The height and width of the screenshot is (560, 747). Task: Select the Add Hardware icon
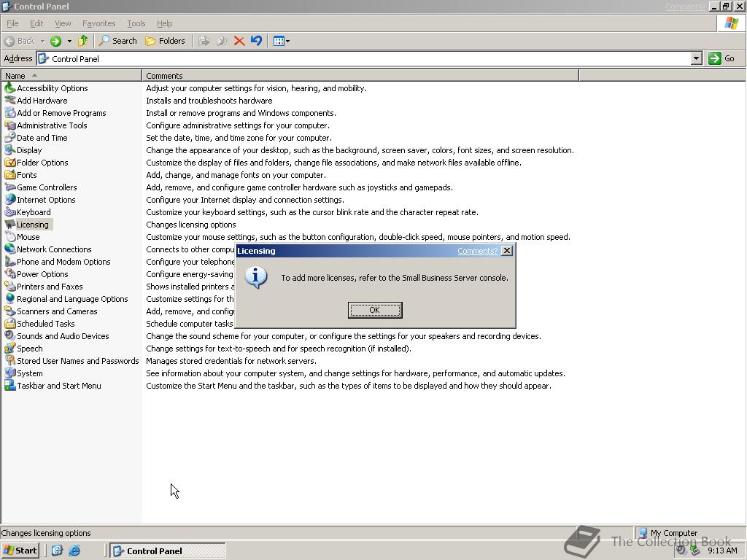pyautogui.click(x=9, y=101)
